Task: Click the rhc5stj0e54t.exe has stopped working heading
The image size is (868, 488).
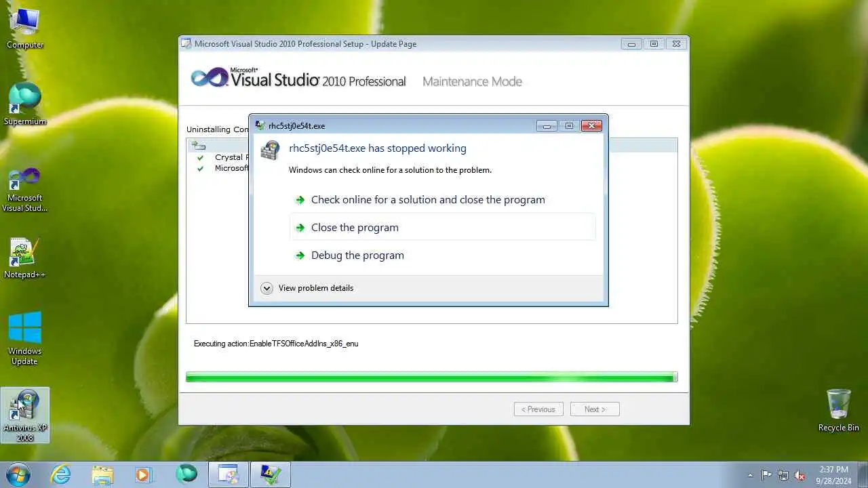Action: point(378,148)
